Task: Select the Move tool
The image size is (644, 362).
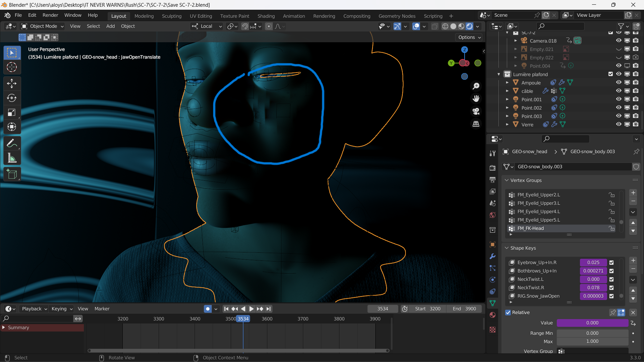Action: click(12, 83)
